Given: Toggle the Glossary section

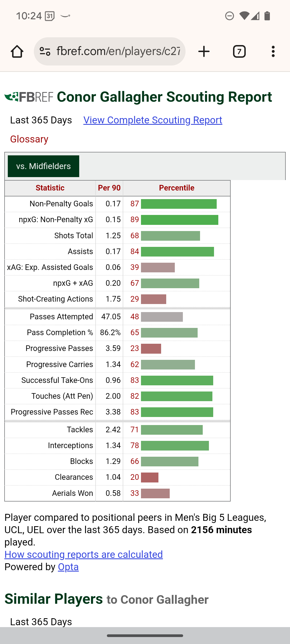Looking at the screenshot, I should (x=29, y=139).
